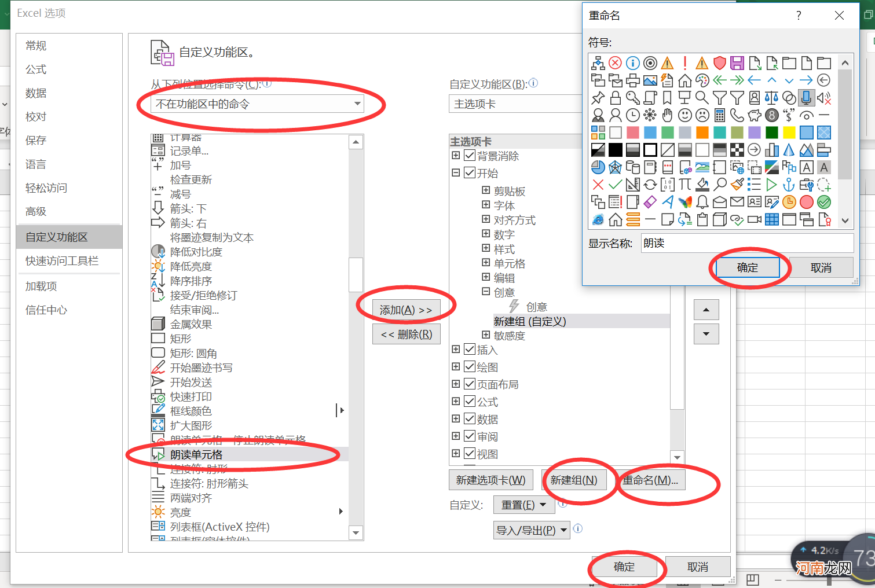Select the eraser symbol
Image resolution: width=875 pixels, height=588 pixels.
pyautogui.click(x=650, y=202)
